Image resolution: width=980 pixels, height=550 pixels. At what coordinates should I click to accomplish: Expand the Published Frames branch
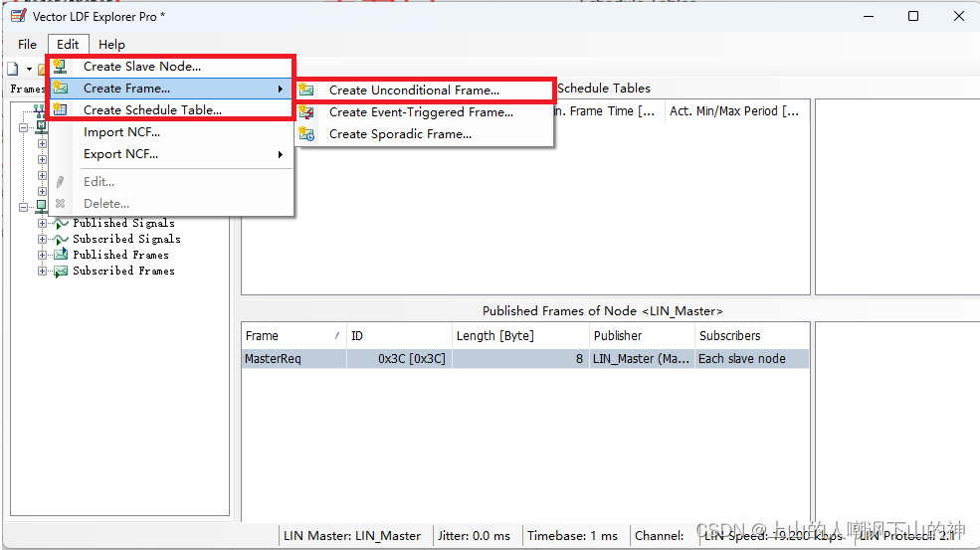(42, 255)
